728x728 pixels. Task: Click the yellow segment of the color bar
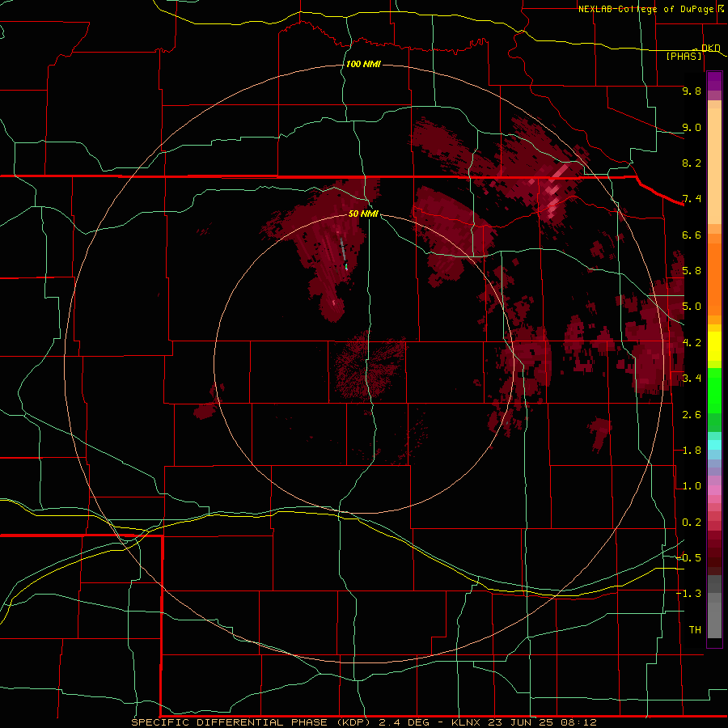714,346
